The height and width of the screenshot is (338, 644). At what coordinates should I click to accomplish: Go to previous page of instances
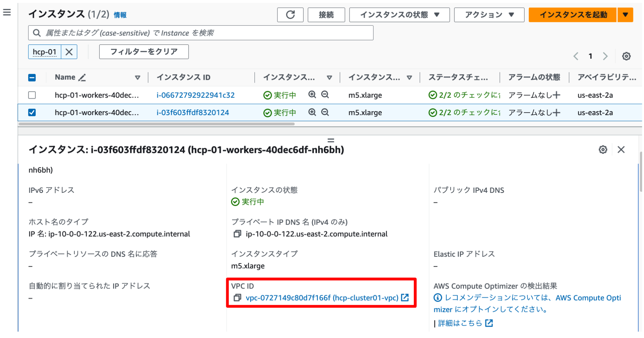[x=576, y=56]
